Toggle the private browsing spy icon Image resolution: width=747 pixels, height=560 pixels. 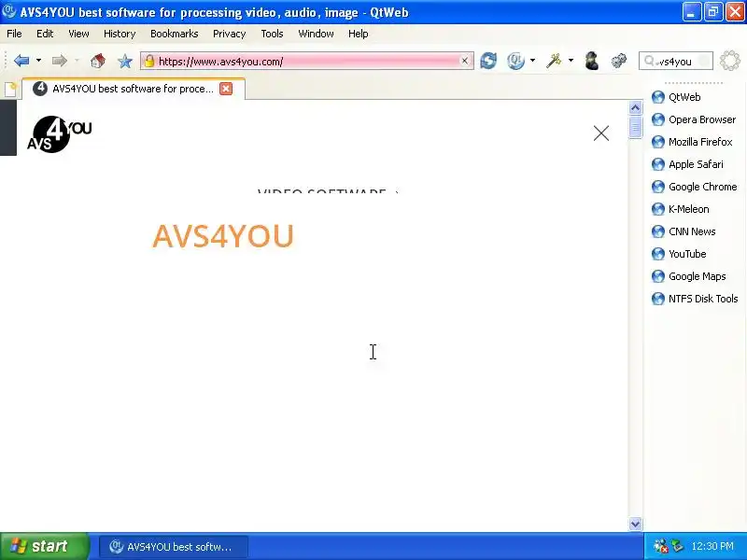(592, 61)
